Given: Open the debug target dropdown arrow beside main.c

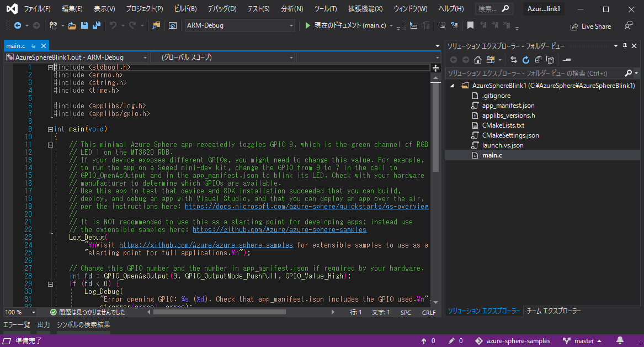Looking at the screenshot, I should pos(391,25).
